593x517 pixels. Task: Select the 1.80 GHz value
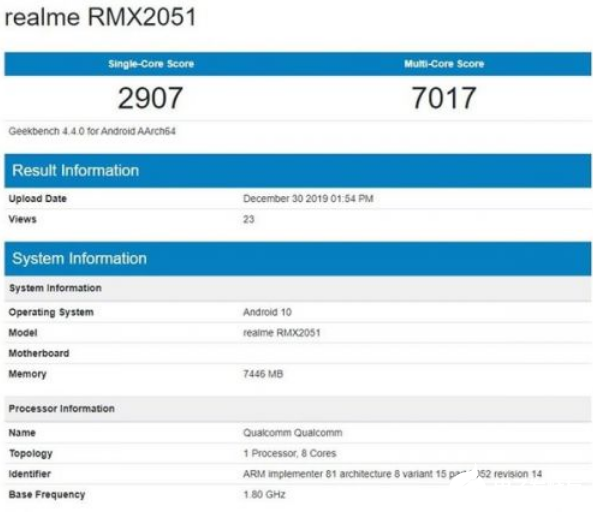[264, 495]
